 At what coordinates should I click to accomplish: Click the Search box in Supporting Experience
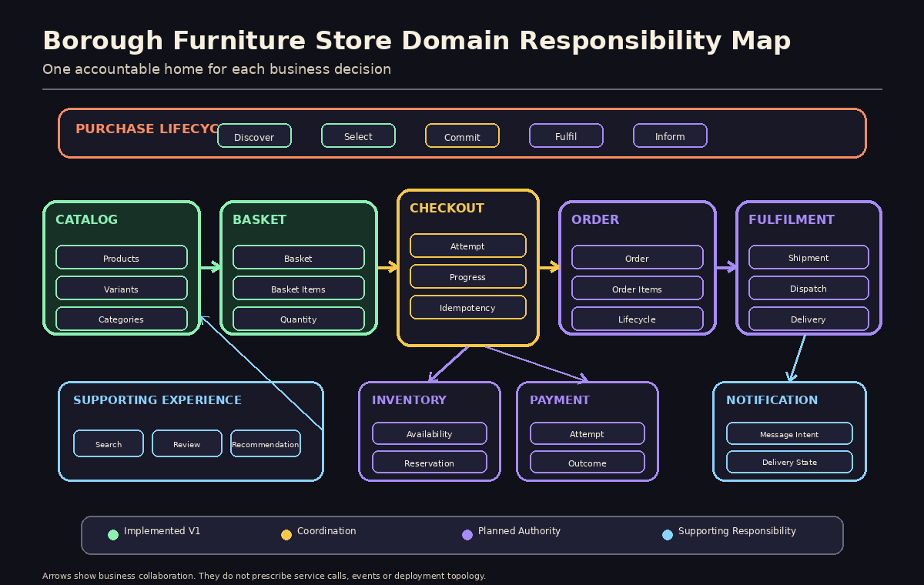click(x=109, y=443)
